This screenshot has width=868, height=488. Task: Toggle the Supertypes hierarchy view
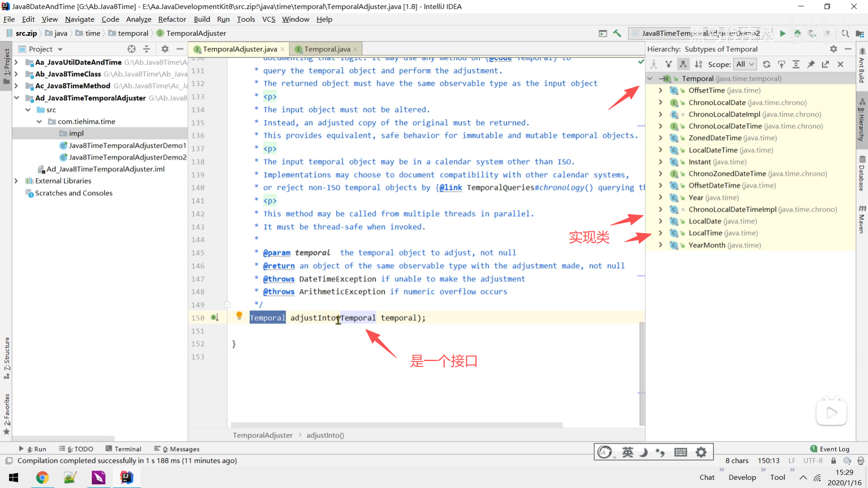click(x=669, y=64)
